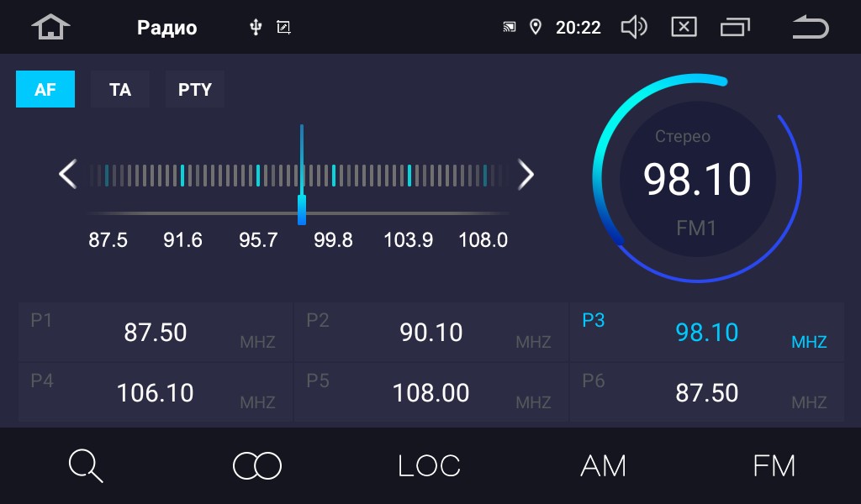
Task: Select preset P5 108.00 MHz
Action: (431, 392)
